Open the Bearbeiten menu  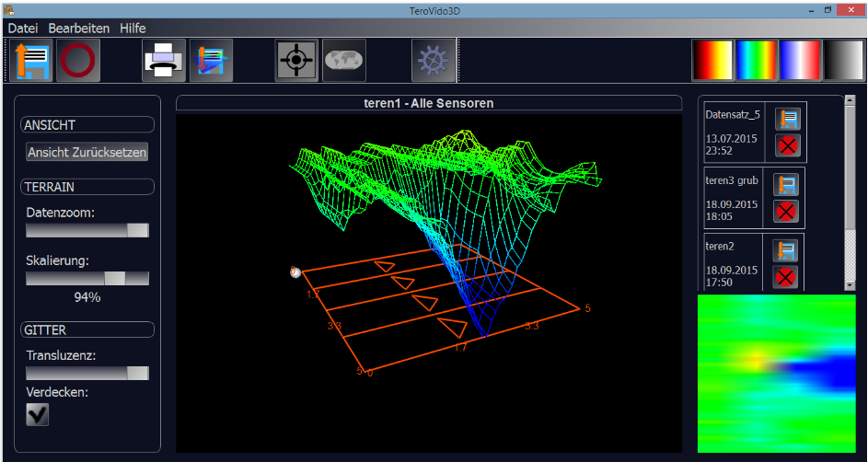(78, 29)
